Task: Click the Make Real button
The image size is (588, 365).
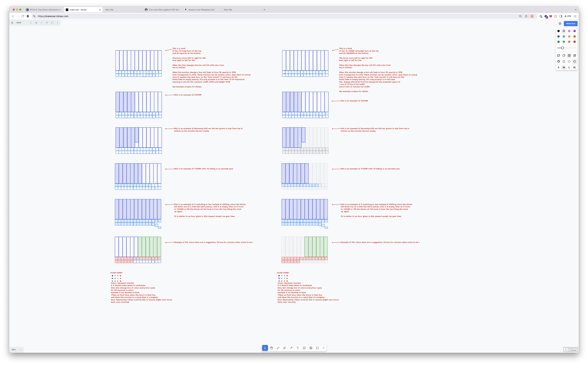Action: tap(570, 24)
